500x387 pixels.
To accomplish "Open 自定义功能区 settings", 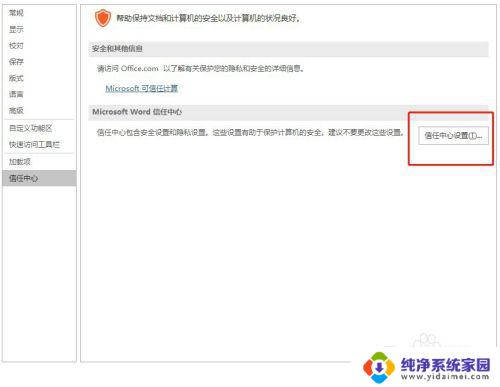I will click(x=31, y=128).
